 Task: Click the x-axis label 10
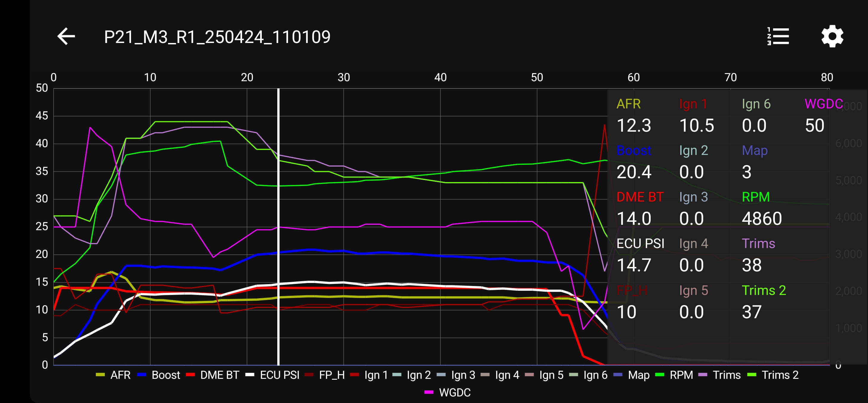point(150,78)
